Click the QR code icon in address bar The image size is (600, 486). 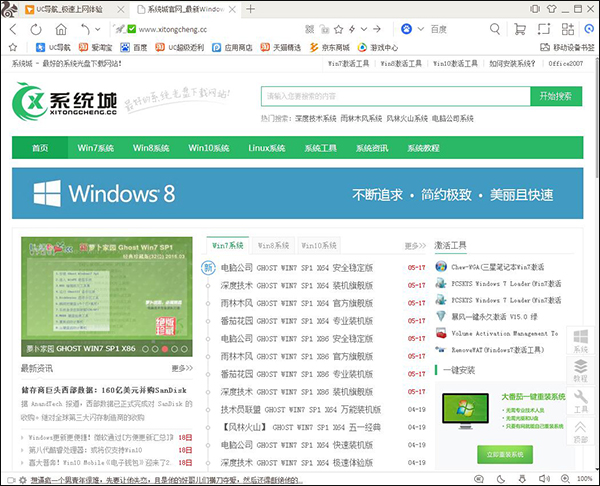pyautogui.click(x=310, y=29)
